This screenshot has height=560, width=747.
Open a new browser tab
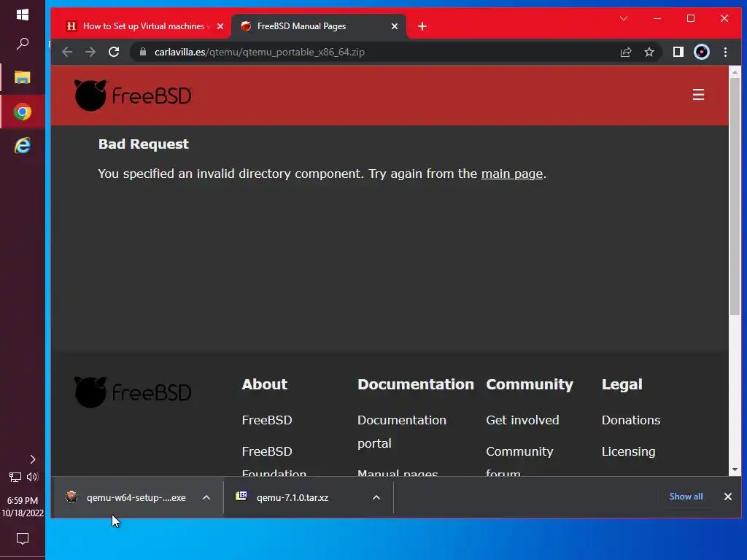422,26
